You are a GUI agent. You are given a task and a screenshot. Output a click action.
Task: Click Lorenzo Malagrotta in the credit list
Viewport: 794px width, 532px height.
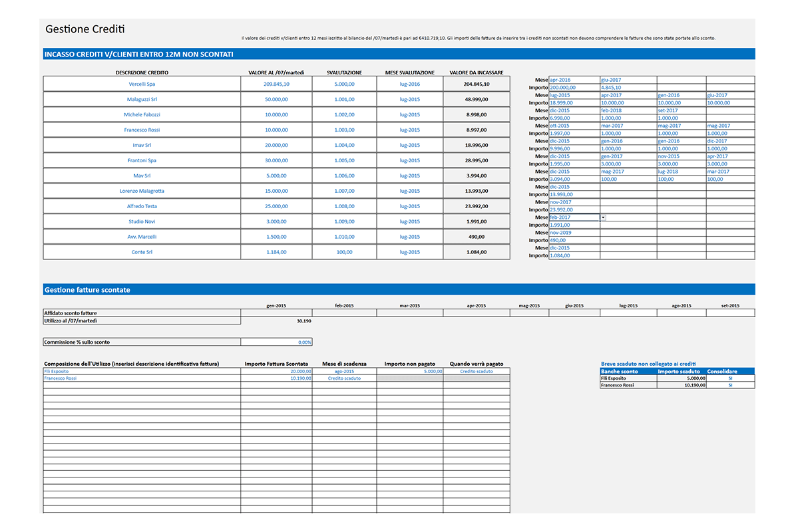(142, 191)
